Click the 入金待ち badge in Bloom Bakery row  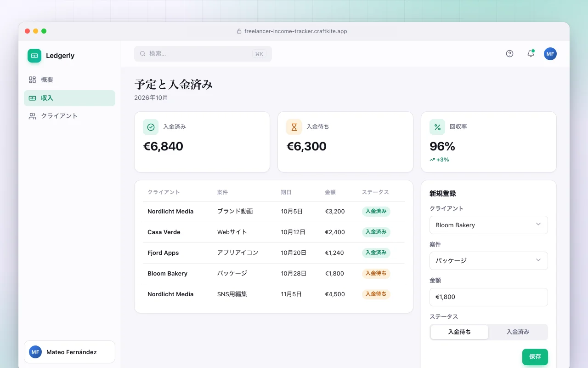[x=376, y=274]
